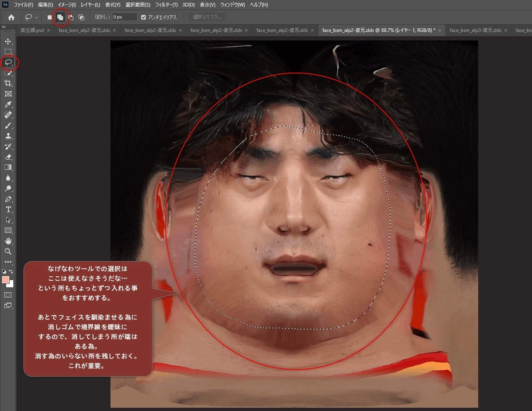The width and height of the screenshot is (532, 411).
Task: Choose Add to Selection mode
Action: 60,17
